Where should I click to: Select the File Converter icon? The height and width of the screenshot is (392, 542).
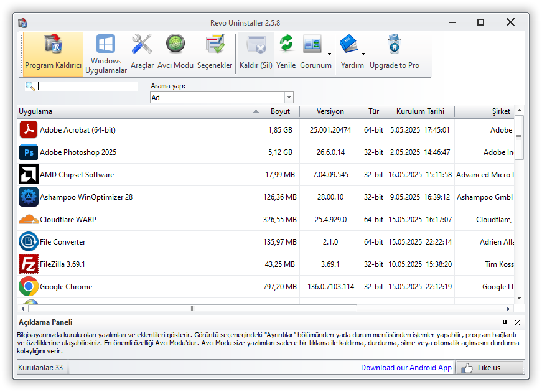(x=29, y=241)
